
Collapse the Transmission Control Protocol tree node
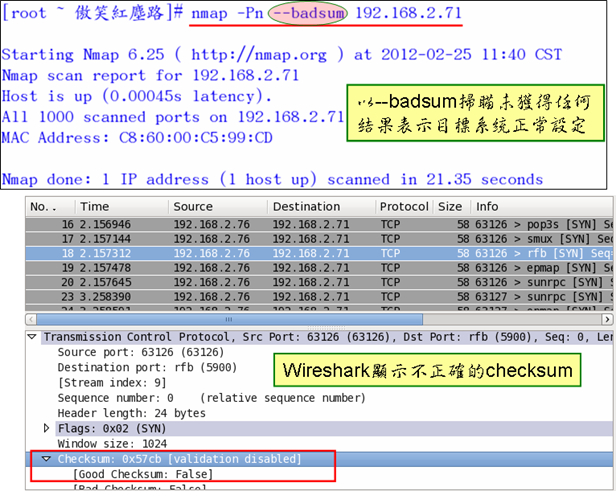[32, 337]
